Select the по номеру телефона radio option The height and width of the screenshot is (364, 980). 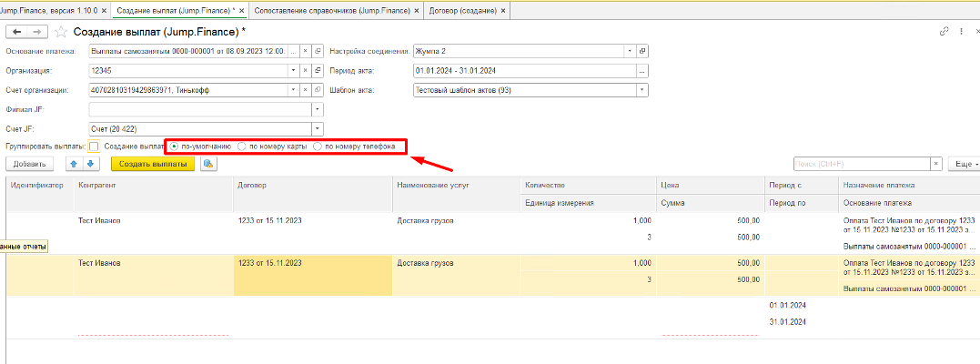pos(318,147)
